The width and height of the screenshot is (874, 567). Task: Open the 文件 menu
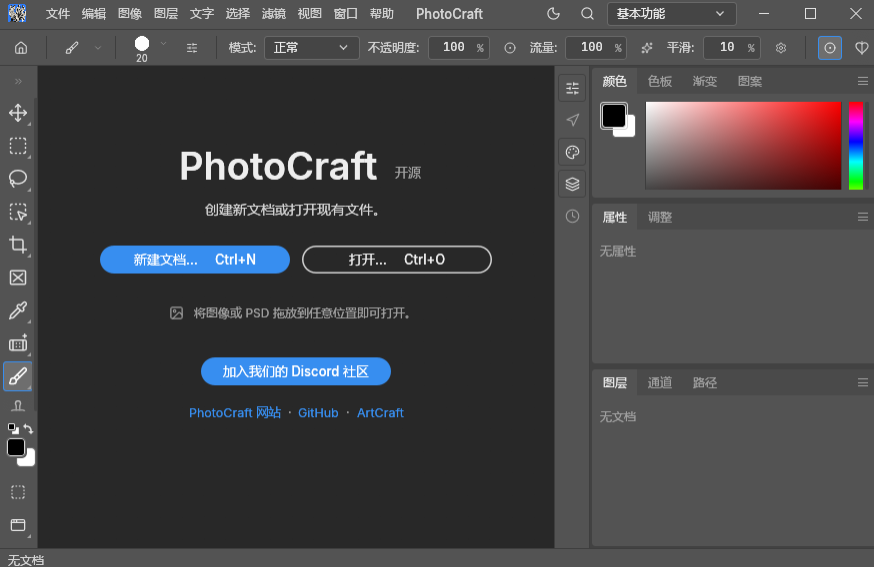(x=58, y=14)
